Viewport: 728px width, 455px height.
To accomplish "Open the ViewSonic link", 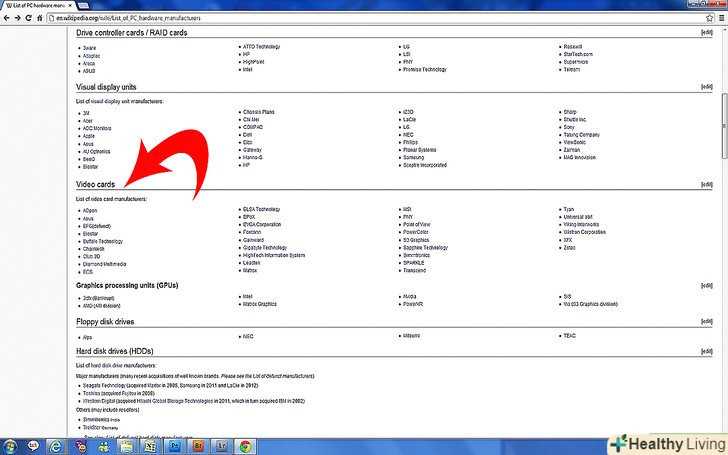I will tap(574, 143).
